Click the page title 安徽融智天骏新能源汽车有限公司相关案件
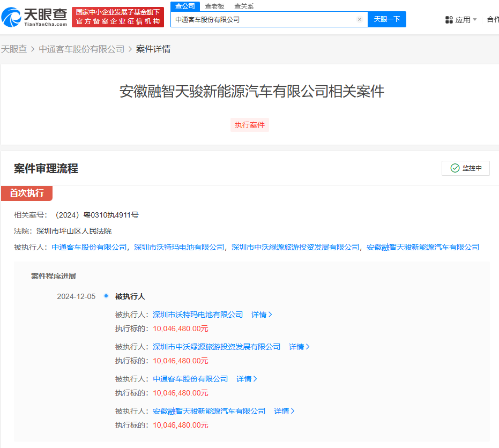This screenshot has width=499, height=448. (252, 92)
